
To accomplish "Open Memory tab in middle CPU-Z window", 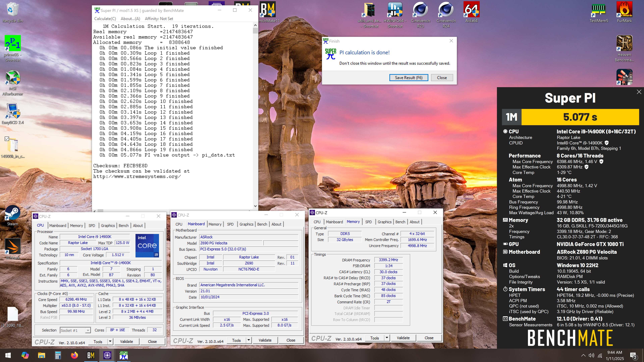I will click(x=215, y=224).
